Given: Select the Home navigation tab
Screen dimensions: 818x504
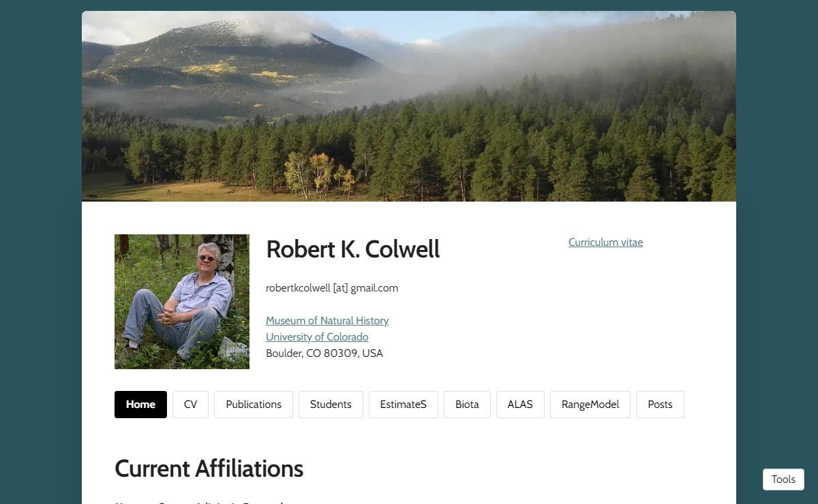Looking at the screenshot, I should (140, 405).
